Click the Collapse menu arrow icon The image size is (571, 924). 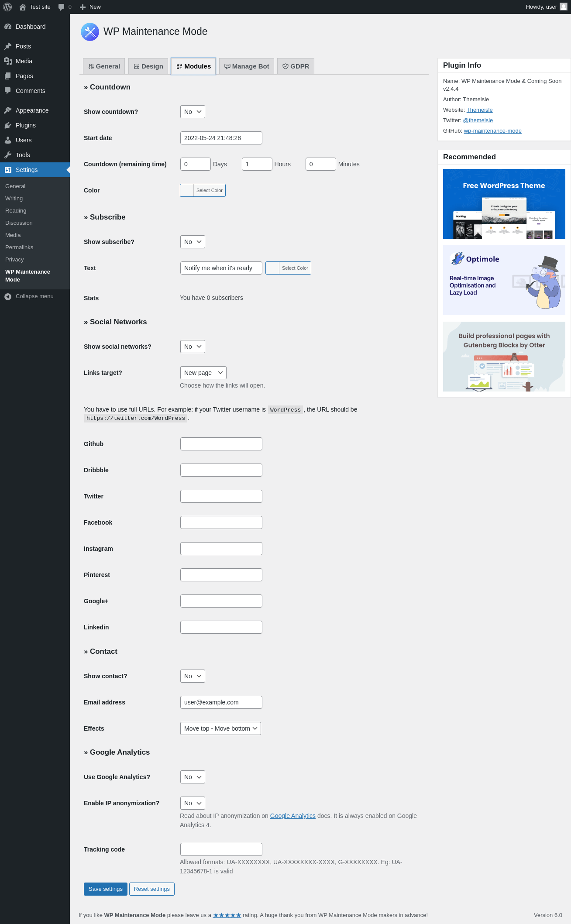tap(8, 296)
